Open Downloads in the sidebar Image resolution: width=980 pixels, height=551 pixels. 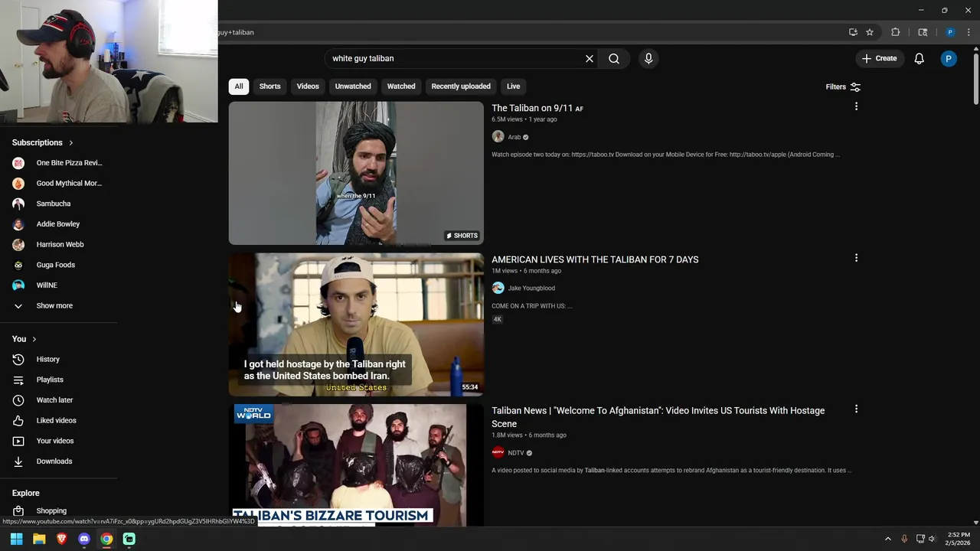[x=58, y=461]
